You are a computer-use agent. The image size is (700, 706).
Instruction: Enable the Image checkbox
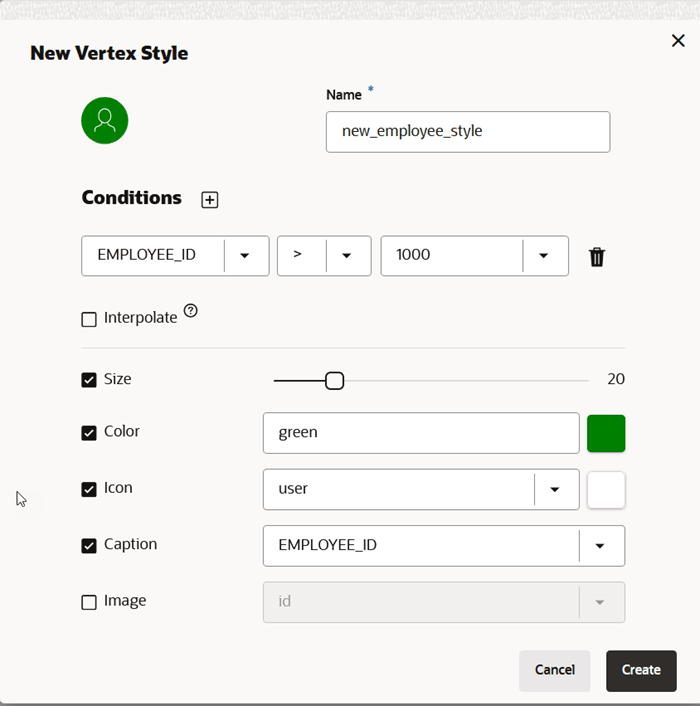[x=89, y=602]
